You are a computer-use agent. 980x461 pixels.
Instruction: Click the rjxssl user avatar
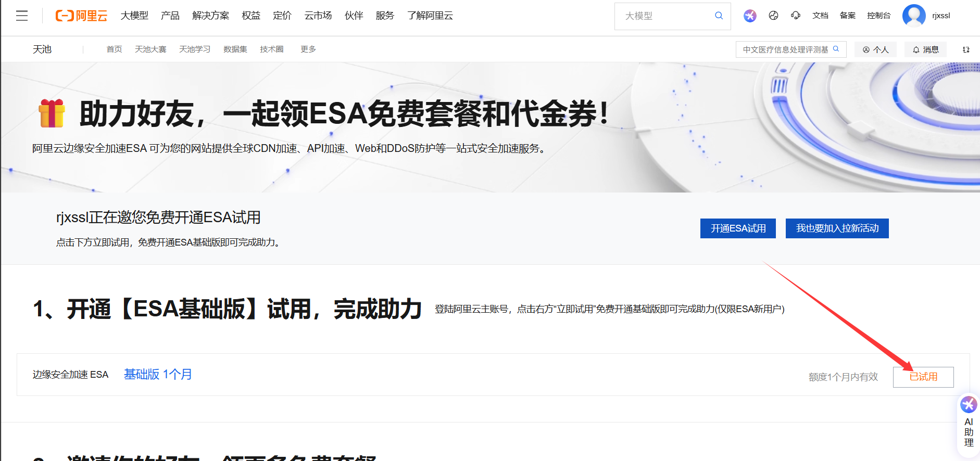click(x=914, y=16)
